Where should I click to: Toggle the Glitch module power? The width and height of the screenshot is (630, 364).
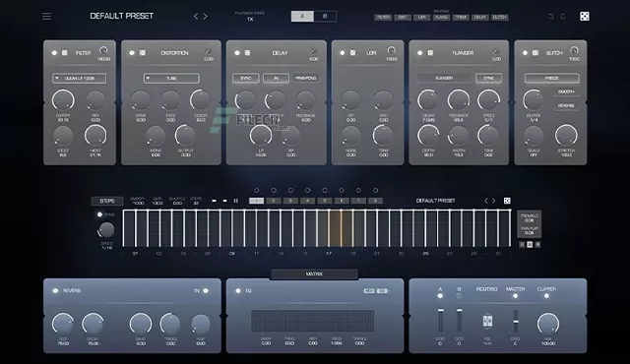pyautogui.click(x=525, y=53)
